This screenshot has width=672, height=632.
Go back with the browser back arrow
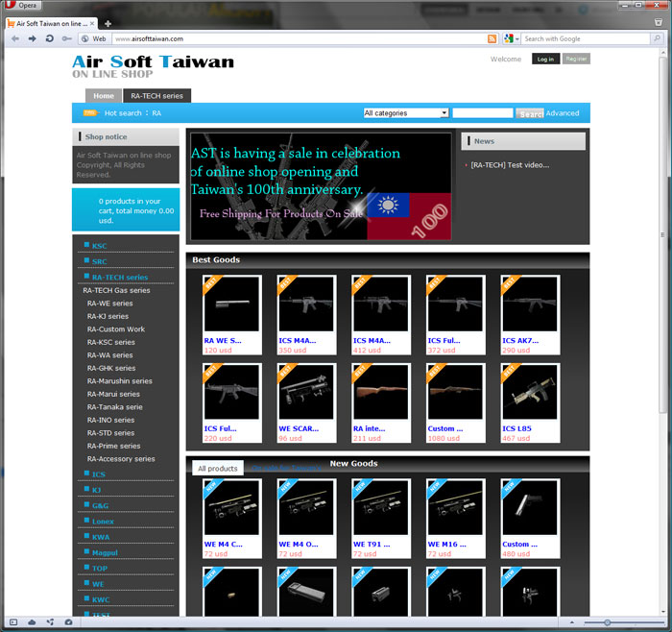(15, 39)
